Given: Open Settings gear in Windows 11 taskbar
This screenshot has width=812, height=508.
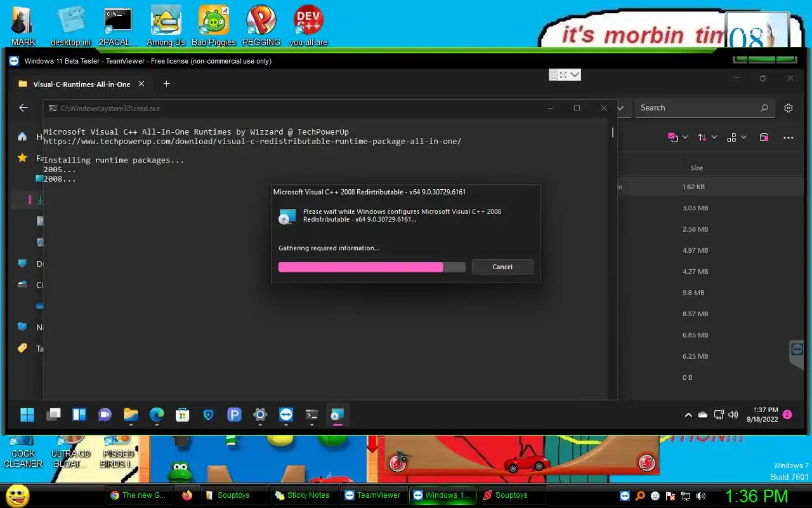Looking at the screenshot, I should tap(260, 415).
